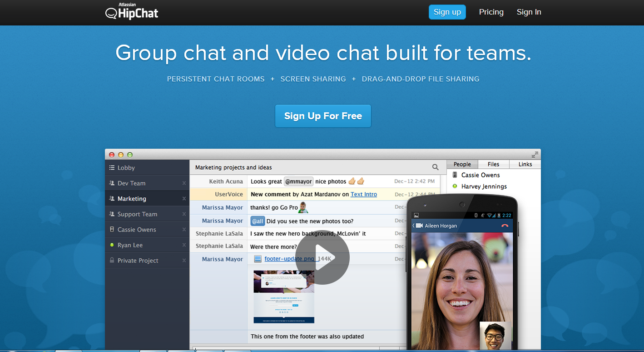Click Harvey Jennings in People list
The image size is (644, 352).
click(x=484, y=186)
